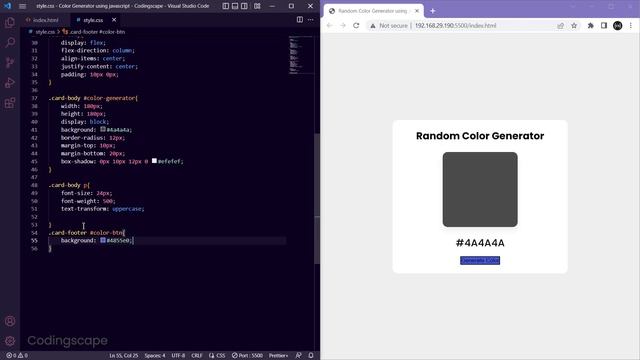Click the gray color preview box
640x360 pixels.
(480, 189)
